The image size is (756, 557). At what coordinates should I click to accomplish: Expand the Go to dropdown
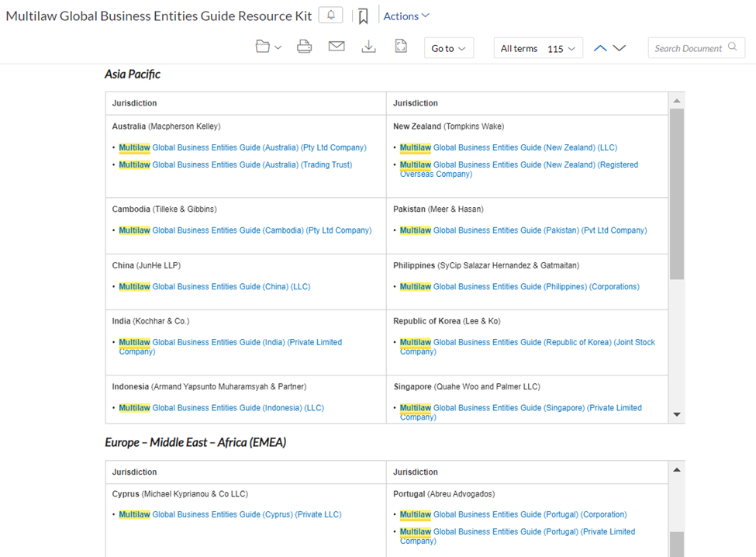(x=448, y=48)
